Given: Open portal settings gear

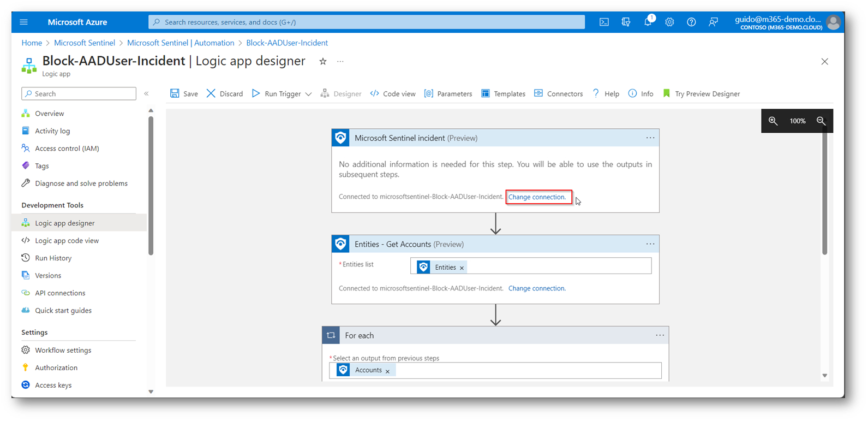Looking at the screenshot, I should [x=669, y=22].
